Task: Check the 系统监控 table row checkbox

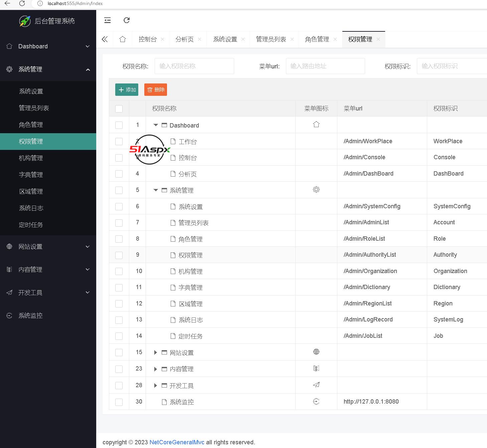Action: pyautogui.click(x=119, y=402)
